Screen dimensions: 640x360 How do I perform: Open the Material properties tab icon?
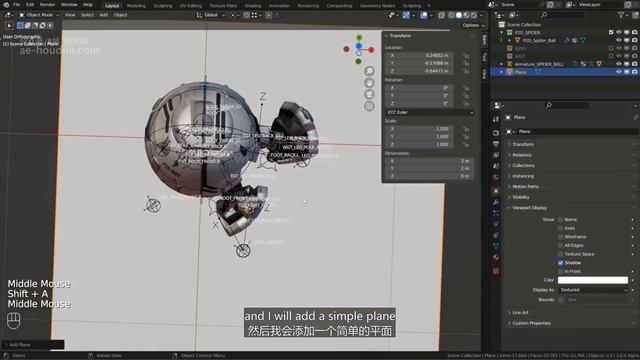pyautogui.click(x=496, y=257)
